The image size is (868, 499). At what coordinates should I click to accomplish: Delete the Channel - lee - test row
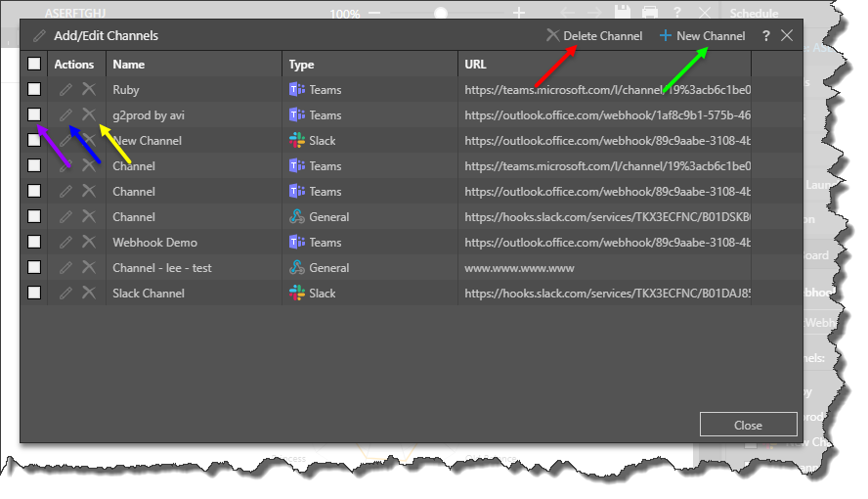pyautogui.click(x=89, y=267)
